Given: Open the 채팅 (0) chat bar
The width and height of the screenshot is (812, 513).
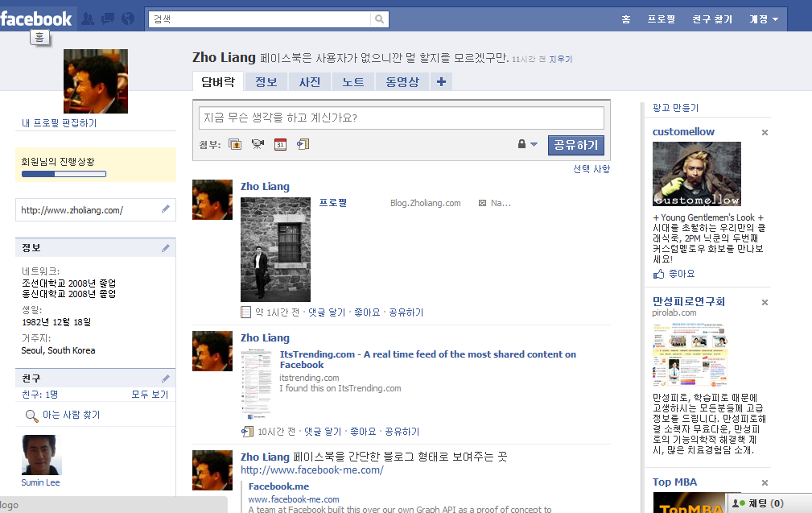Looking at the screenshot, I should point(769,503).
